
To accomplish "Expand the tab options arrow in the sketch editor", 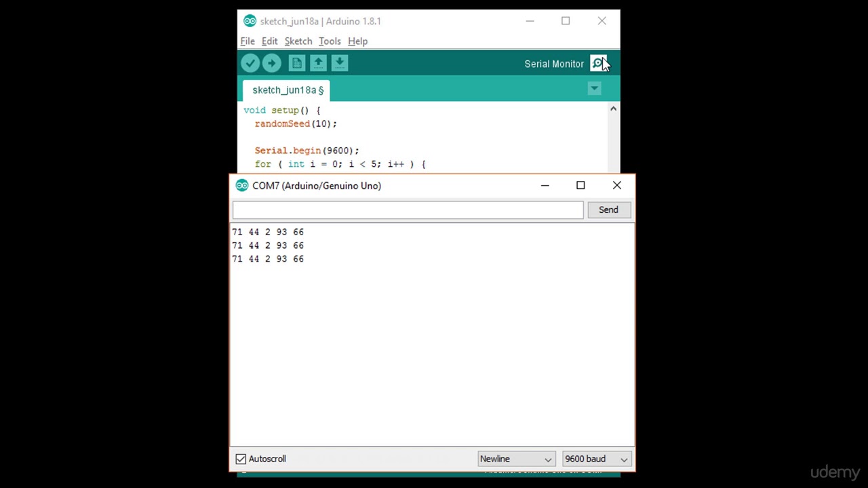I will coord(594,89).
